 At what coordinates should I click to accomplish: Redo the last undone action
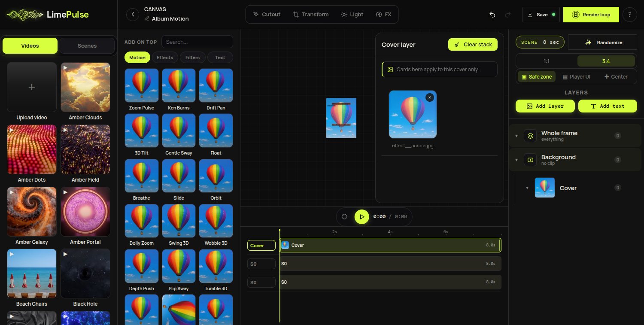(508, 15)
